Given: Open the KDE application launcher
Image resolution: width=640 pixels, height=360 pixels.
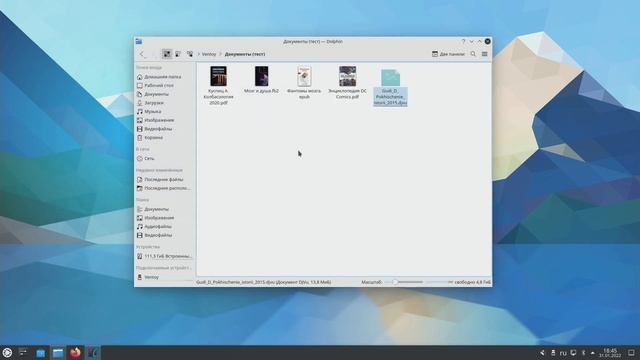Looking at the screenshot, I should (x=7, y=353).
